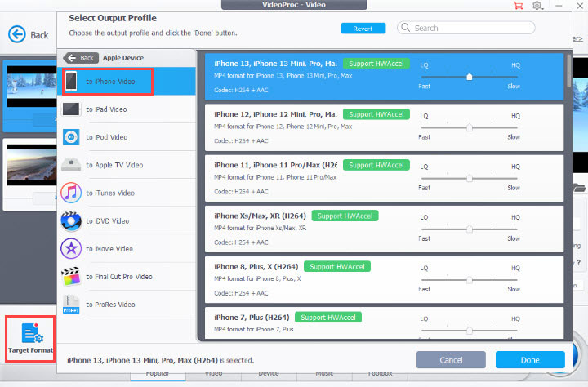
Task: Select the iPhone 13 profile title
Action: tap(276, 64)
